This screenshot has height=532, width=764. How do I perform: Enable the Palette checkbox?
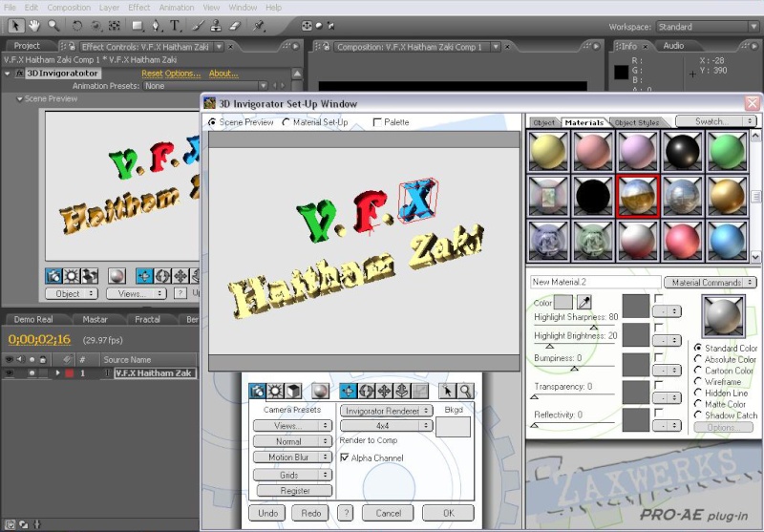click(x=377, y=122)
